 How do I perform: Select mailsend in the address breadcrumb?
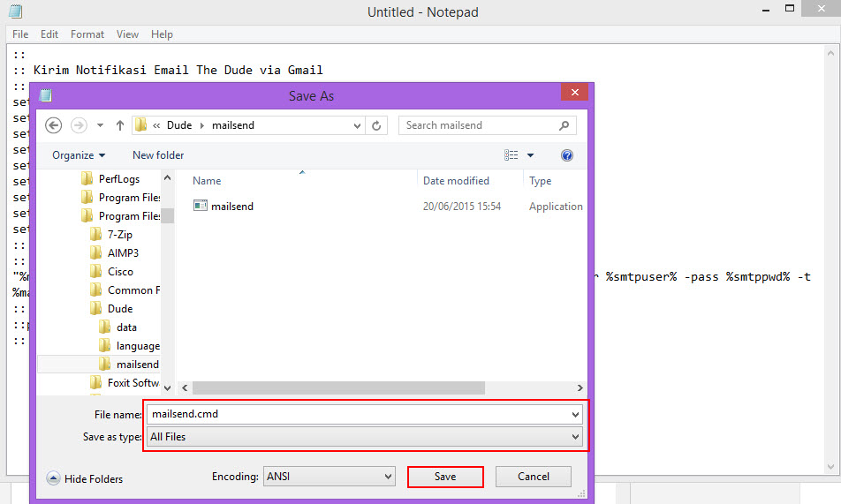pyautogui.click(x=233, y=125)
